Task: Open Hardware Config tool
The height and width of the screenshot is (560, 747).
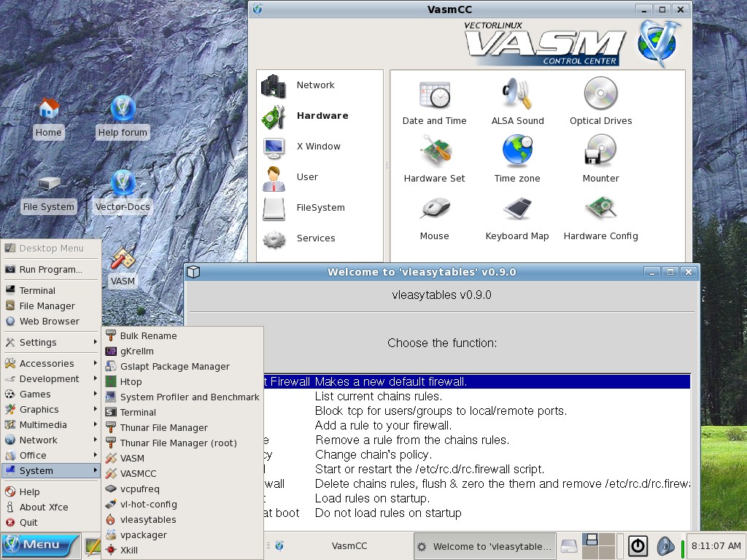Action: point(601,219)
